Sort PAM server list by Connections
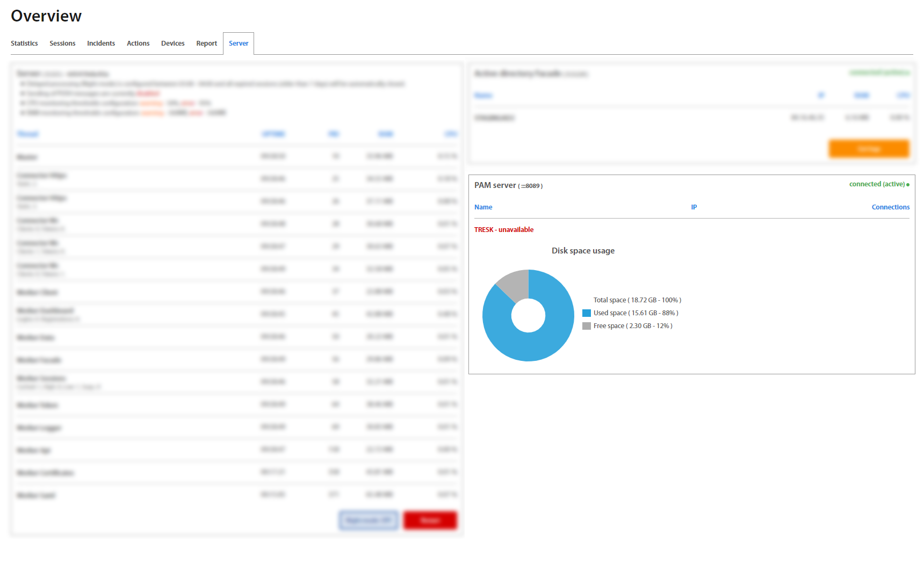 (890, 207)
